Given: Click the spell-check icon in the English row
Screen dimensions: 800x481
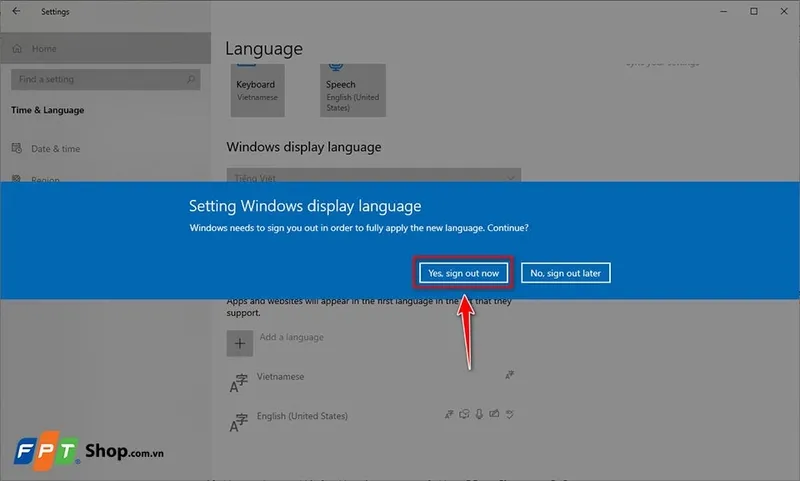Looking at the screenshot, I should click(510, 413).
